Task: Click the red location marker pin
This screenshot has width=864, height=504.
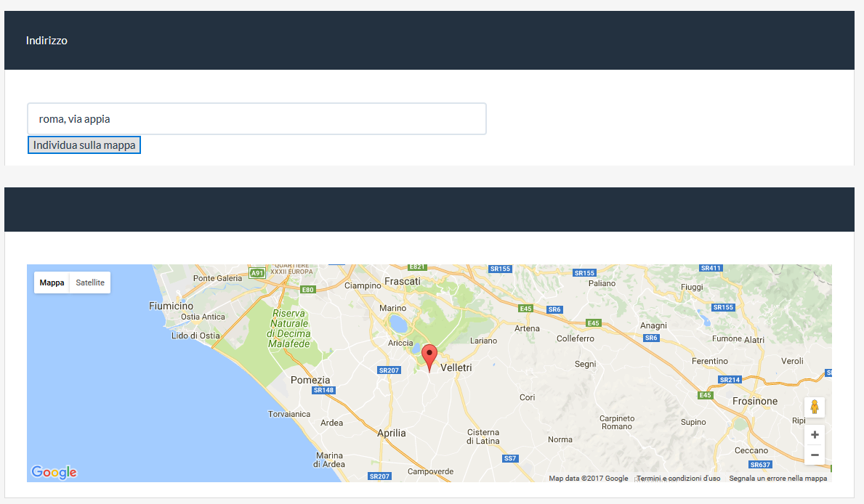Action: point(429,357)
